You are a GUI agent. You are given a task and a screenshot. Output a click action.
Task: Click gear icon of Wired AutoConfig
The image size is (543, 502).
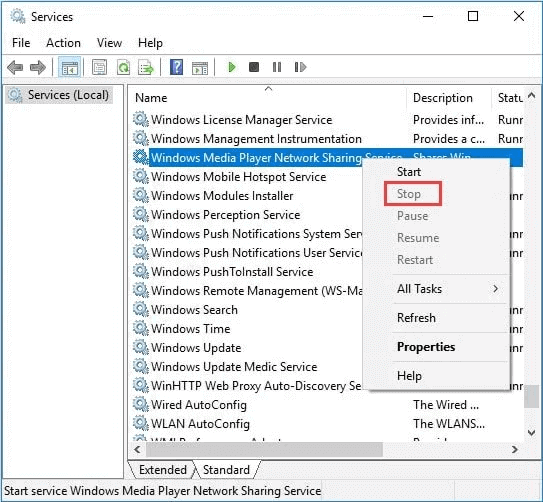click(x=141, y=404)
